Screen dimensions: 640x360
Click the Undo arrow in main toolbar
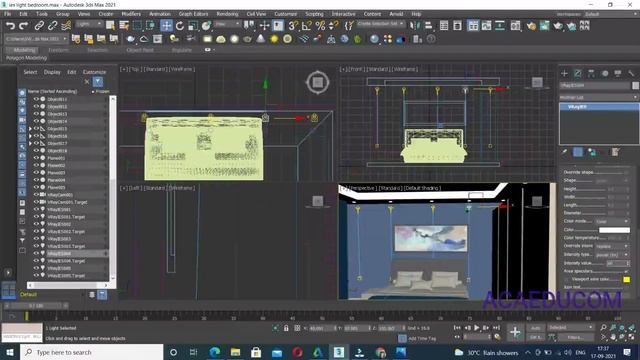pyautogui.click(x=10, y=26)
